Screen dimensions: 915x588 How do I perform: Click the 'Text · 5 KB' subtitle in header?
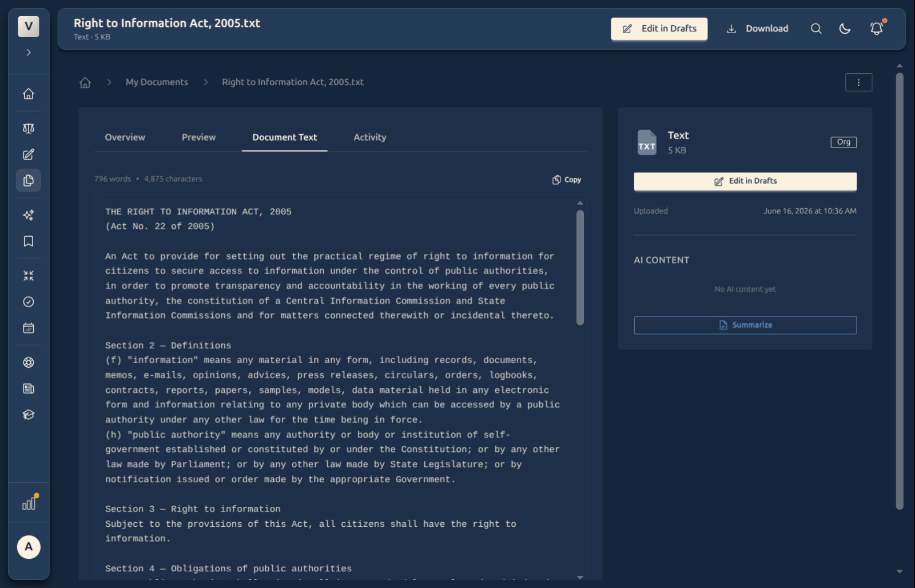tap(91, 37)
